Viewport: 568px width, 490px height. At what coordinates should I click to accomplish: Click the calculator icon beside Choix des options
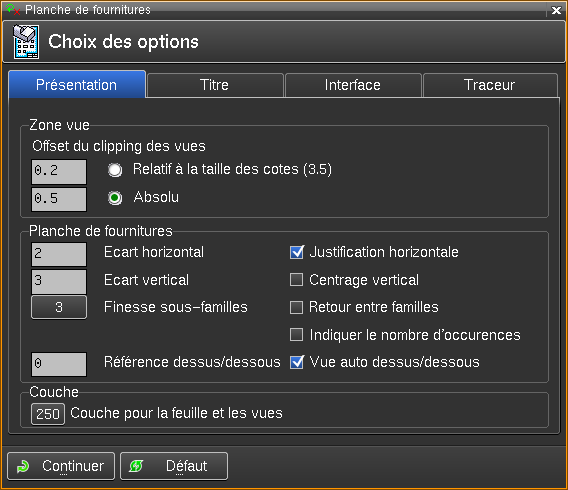26,42
